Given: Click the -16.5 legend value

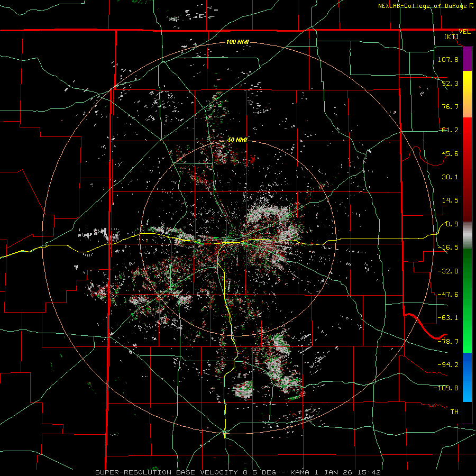Looking at the screenshot, I should click(x=448, y=248).
